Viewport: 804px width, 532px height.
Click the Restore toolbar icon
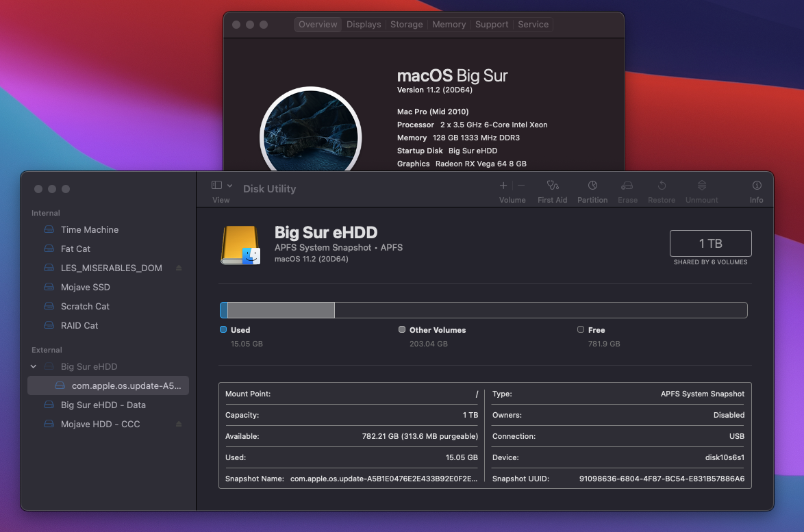(x=662, y=185)
